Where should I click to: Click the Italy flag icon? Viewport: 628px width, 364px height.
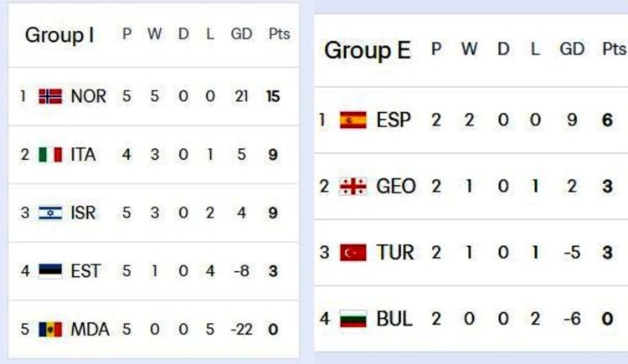(50, 155)
